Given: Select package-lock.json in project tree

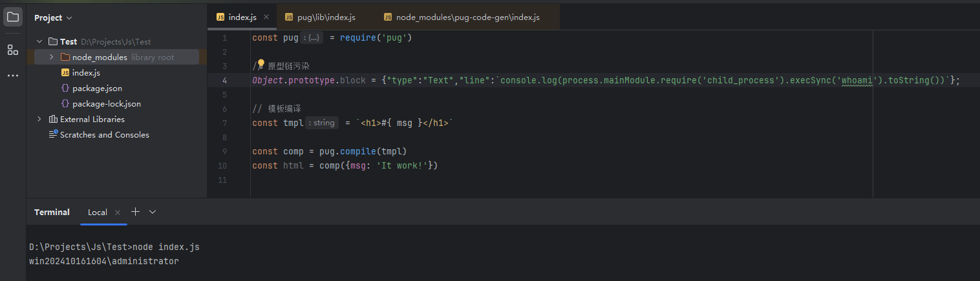Looking at the screenshot, I should click(106, 104).
